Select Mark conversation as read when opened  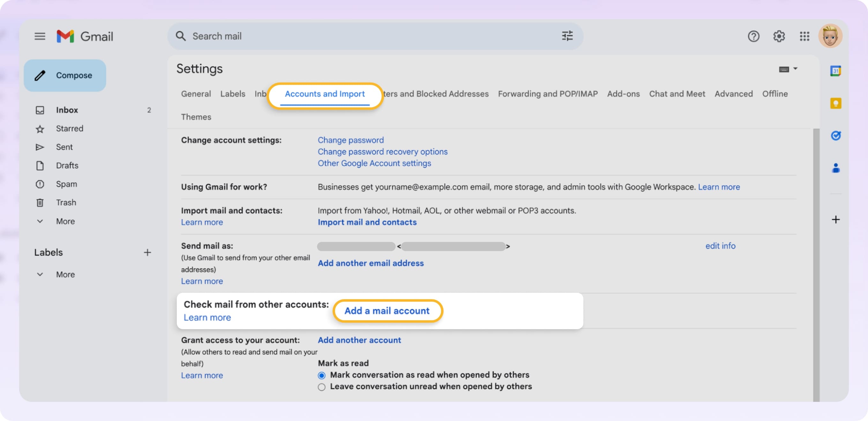[321, 375]
